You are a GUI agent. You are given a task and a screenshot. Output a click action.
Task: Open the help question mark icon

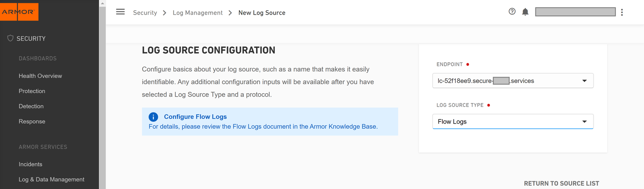(x=512, y=12)
